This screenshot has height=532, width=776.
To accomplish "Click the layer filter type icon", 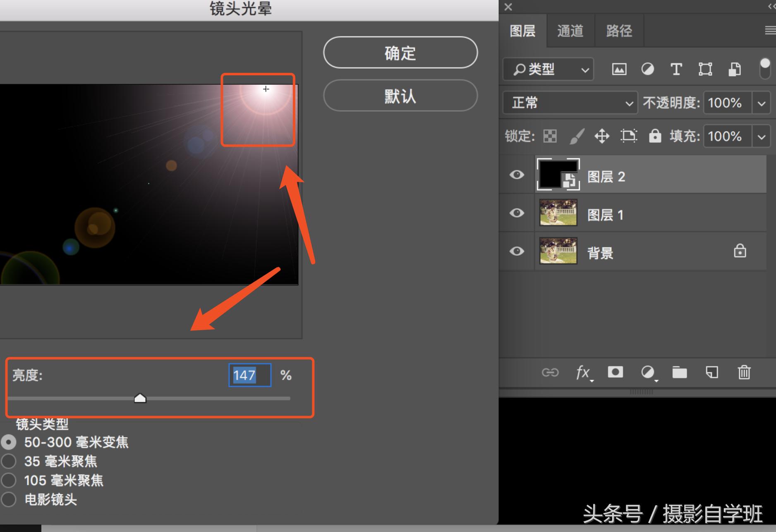I will pyautogui.click(x=548, y=69).
